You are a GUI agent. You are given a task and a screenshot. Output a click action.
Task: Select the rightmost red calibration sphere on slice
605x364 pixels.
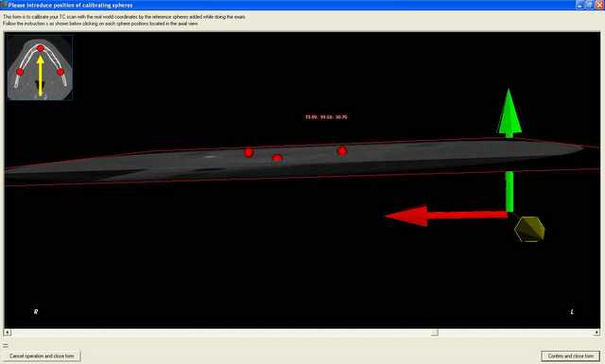pyautogui.click(x=342, y=151)
